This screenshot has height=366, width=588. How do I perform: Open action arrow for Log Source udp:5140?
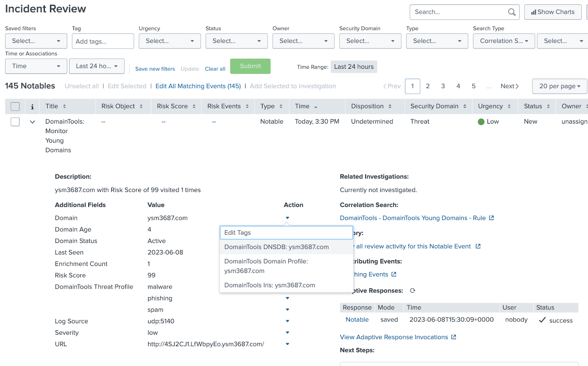pos(287,321)
